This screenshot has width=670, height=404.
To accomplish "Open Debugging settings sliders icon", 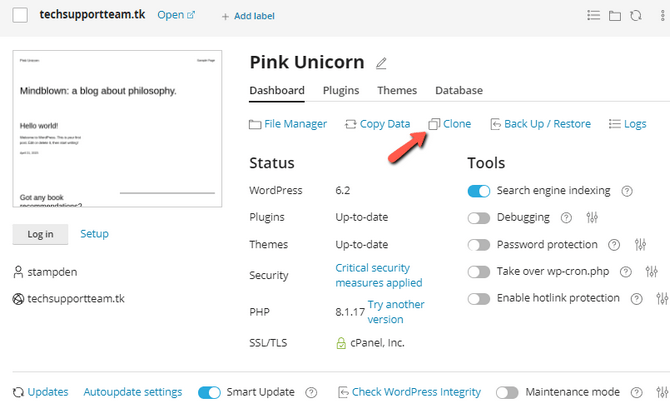I will (593, 218).
